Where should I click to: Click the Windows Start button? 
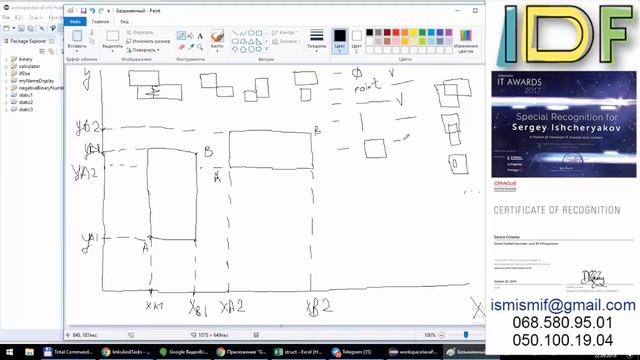(x=9, y=352)
